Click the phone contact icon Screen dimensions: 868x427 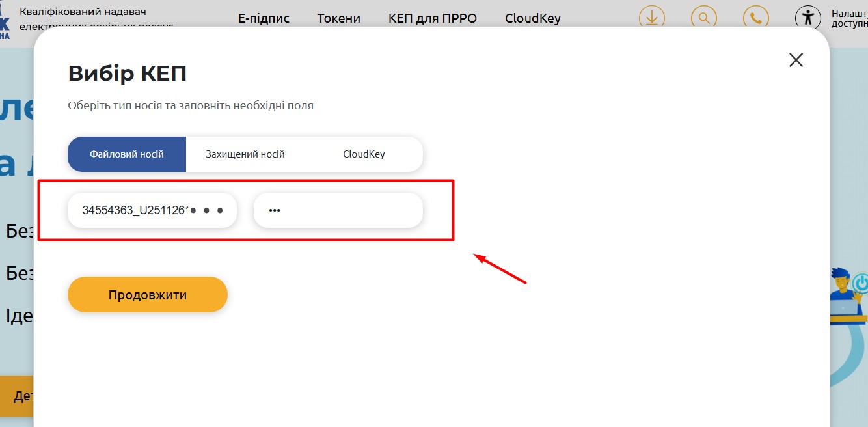pyautogui.click(x=755, y=18)
